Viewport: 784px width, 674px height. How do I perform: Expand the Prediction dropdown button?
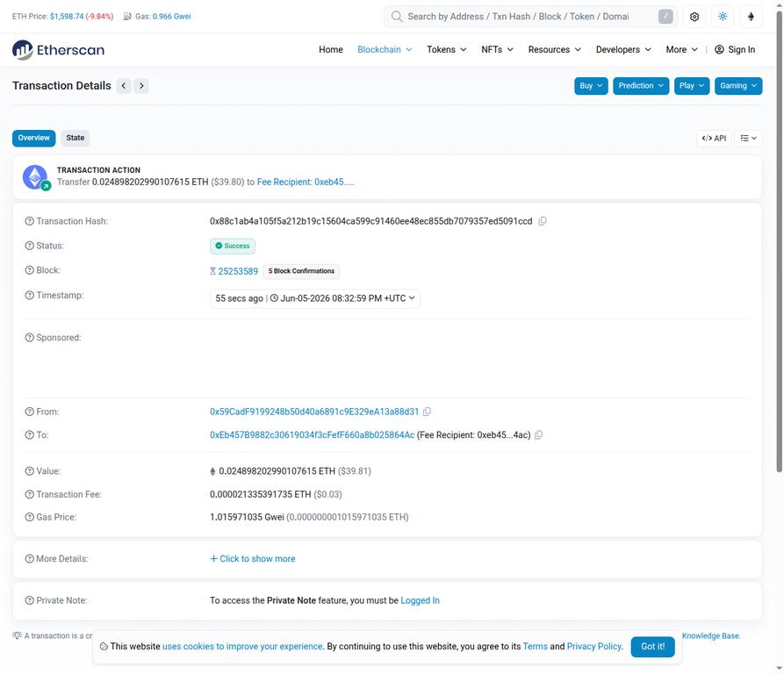click(x=641, y=86)
